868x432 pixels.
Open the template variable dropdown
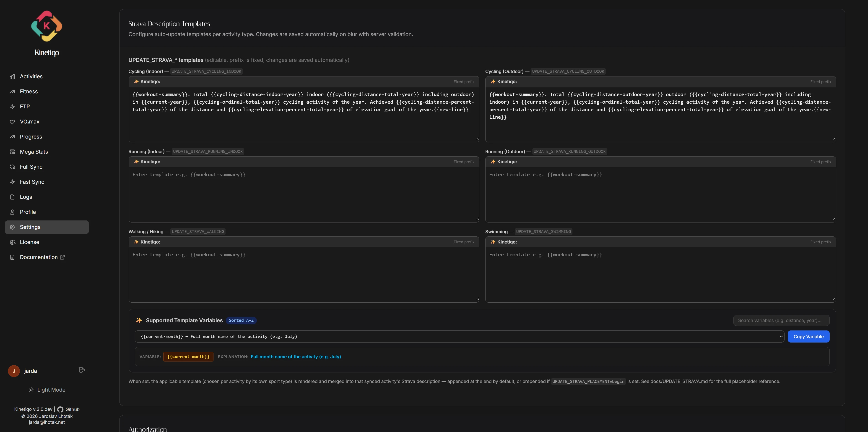tap(459, 337)
